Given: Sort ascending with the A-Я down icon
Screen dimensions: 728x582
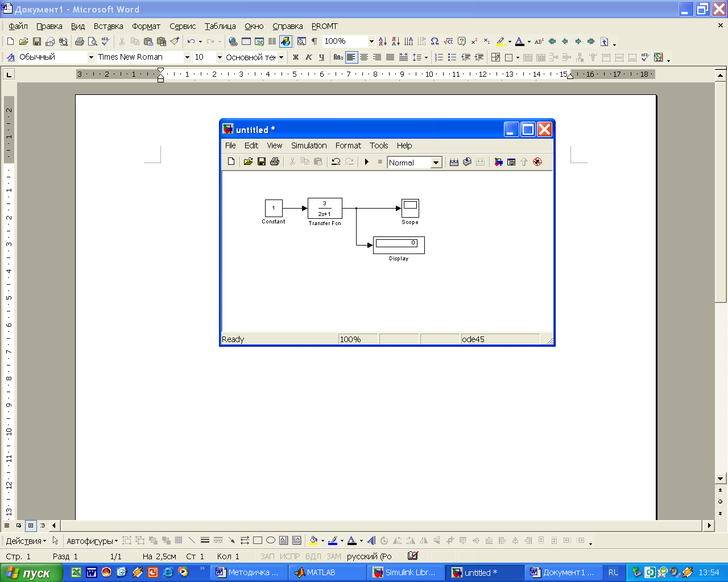Looking at the screenshot, I should click(382, 41).
